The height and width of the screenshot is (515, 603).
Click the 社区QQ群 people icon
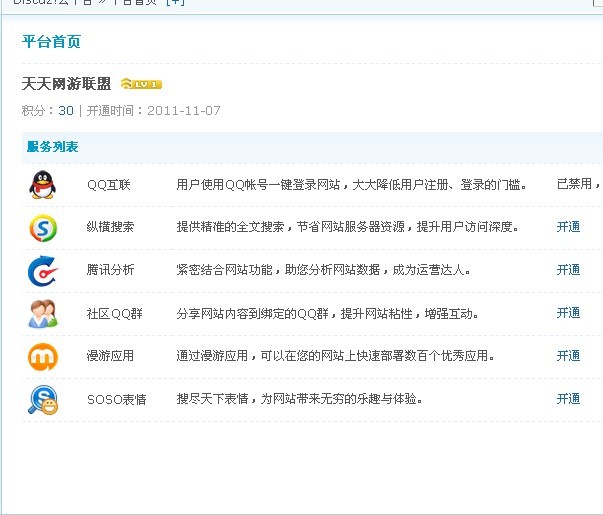coord(43,314)
